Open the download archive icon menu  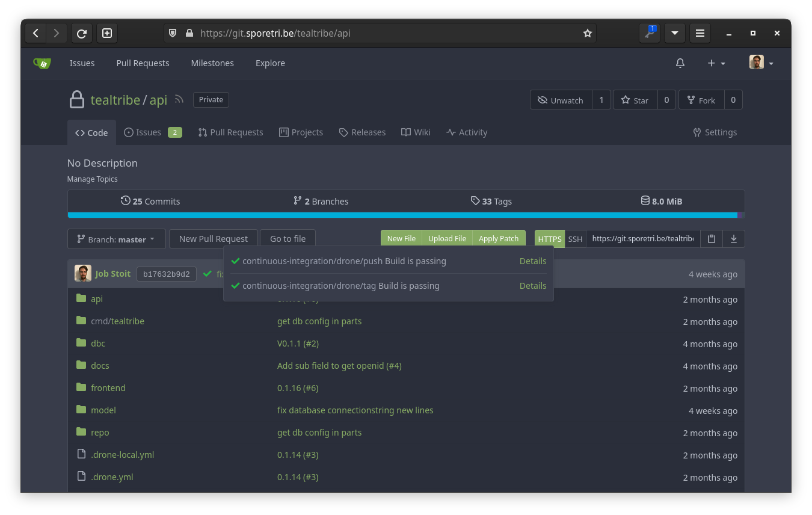[733, 239]
